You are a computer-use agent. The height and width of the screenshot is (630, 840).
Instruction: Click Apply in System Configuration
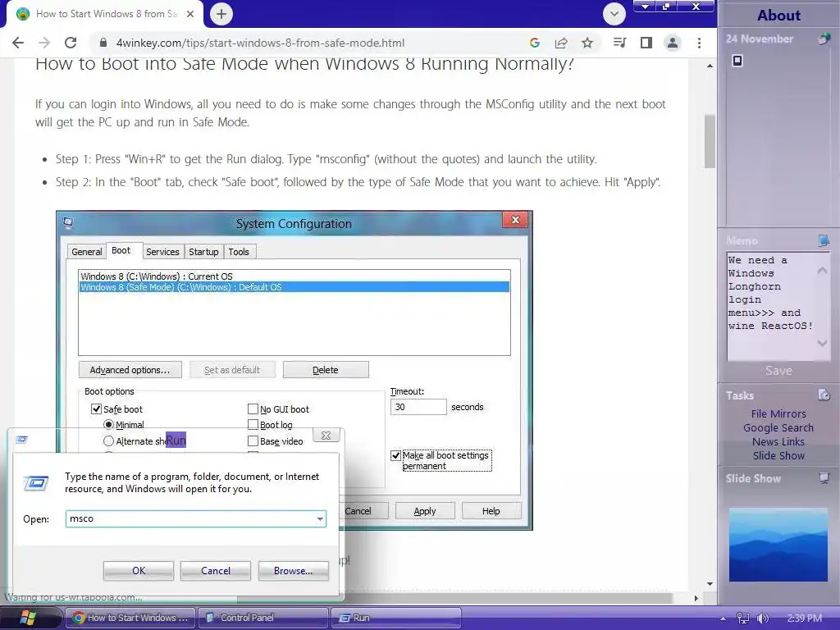[x=425, y=511]
